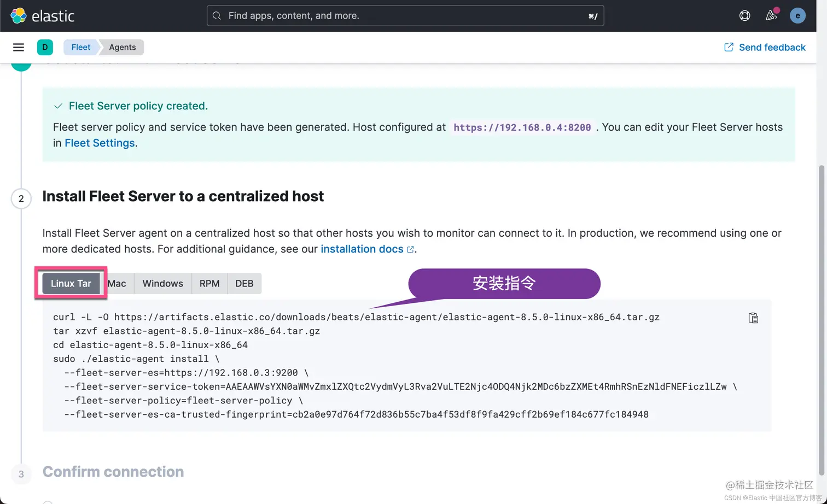Click the --fleet-server-policy line
Image resolution: width=827 pixels, height=504 pixels.
click(183, 401)
